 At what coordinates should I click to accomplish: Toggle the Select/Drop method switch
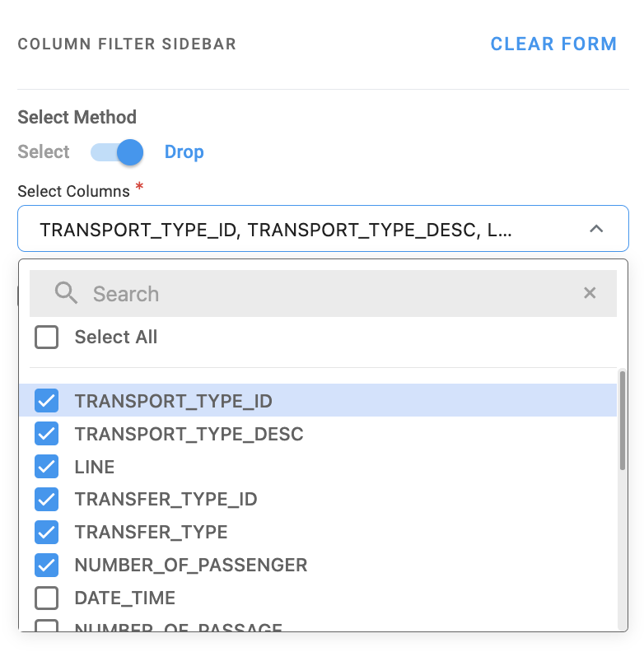(117, 152)
